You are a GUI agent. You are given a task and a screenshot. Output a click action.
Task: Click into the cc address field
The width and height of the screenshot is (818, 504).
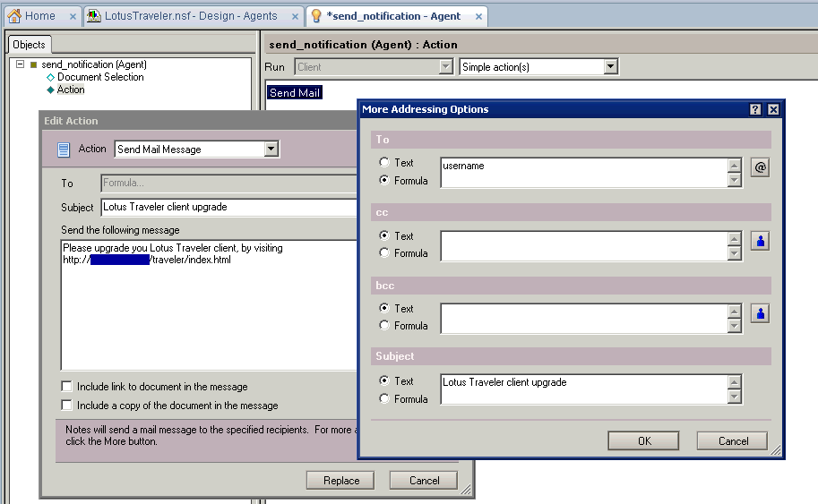[584, 245]
